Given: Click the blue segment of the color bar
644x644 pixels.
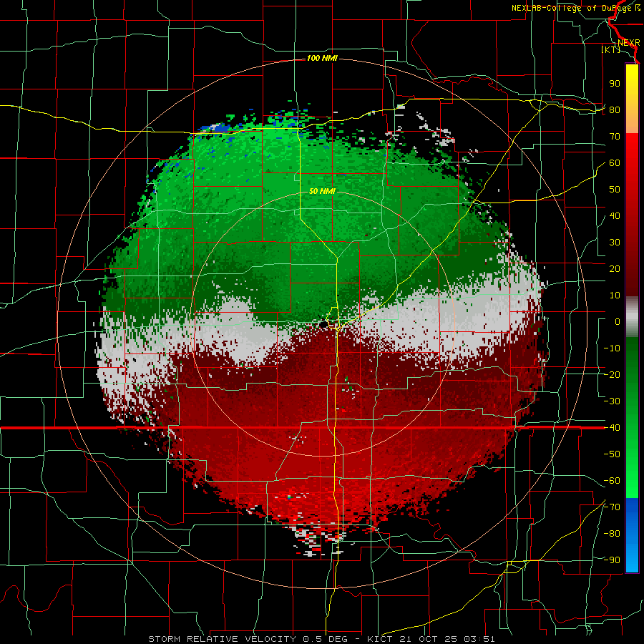Looking at the screenshot, I should (x=632, y=535).
